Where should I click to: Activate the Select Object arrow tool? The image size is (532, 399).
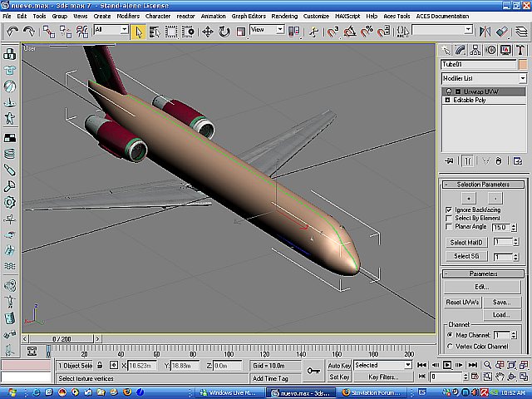[x=139, y=31]
